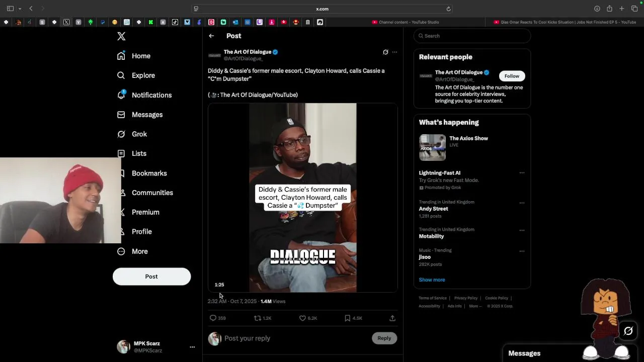
Task: Open a new tab with plus icon
Action: (x=622, y=9)
